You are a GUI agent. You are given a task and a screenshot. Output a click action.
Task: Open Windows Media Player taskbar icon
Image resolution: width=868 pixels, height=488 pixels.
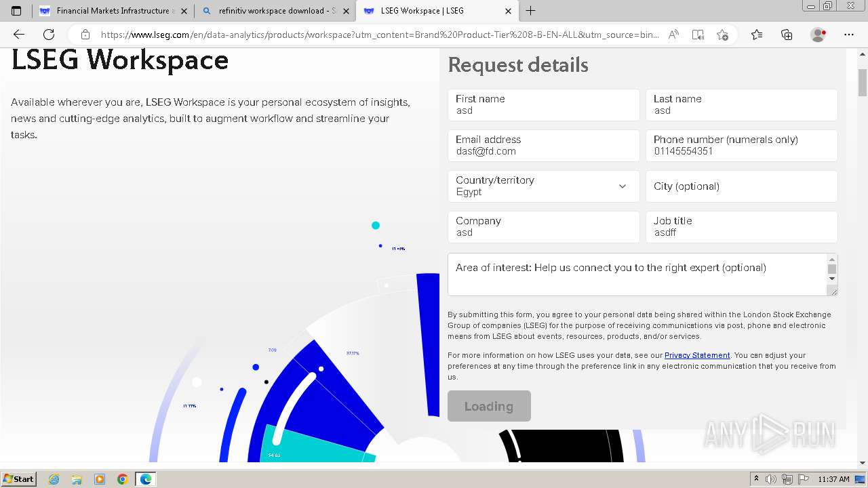[100, 479]
